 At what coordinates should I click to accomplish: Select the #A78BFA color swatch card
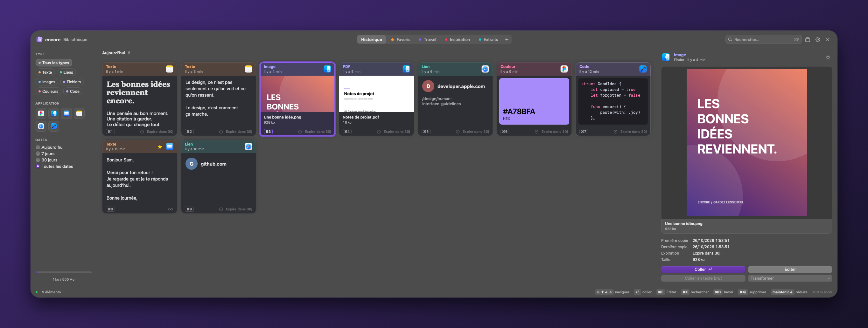[534, 99]
